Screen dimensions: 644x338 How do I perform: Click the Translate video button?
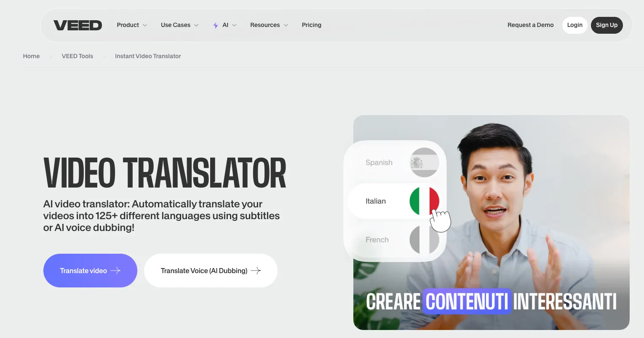tap(90, 271)
